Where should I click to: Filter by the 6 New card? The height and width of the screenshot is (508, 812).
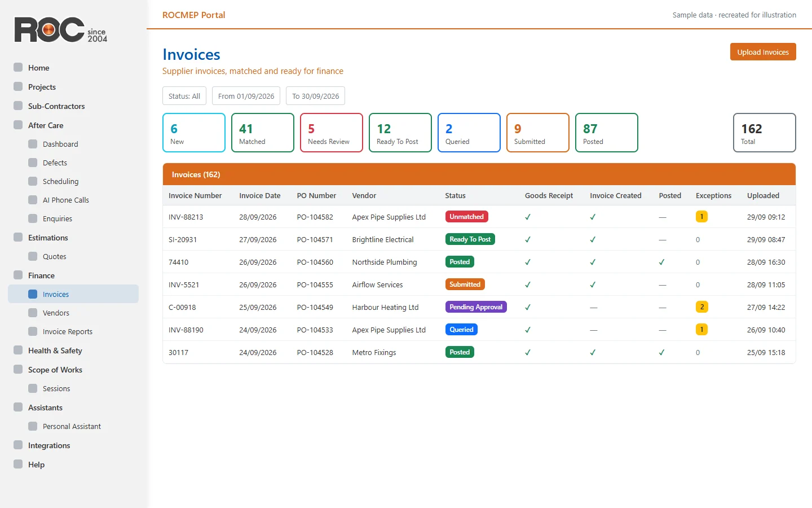click(194, 133)
